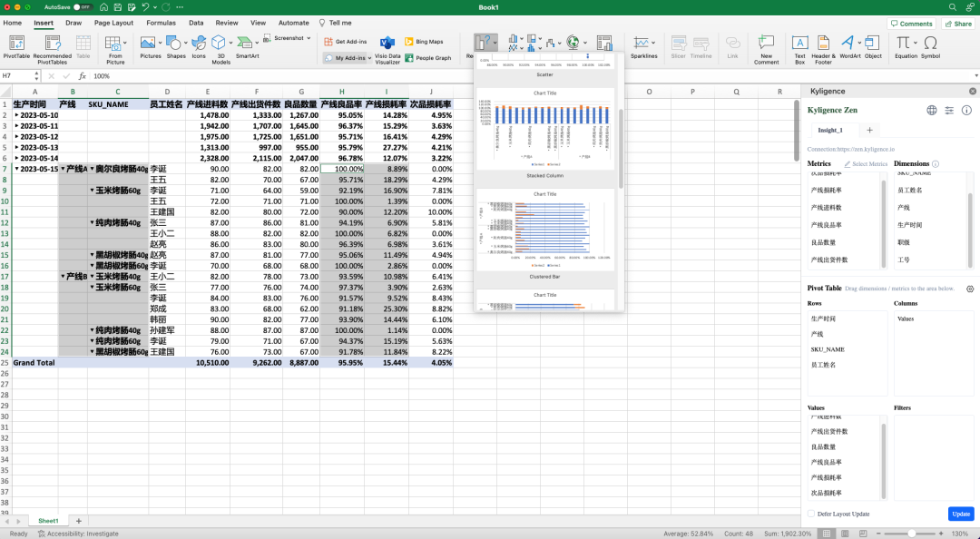980x539 pixels.
Task: Click Select Metrics link
Action: 866,164
